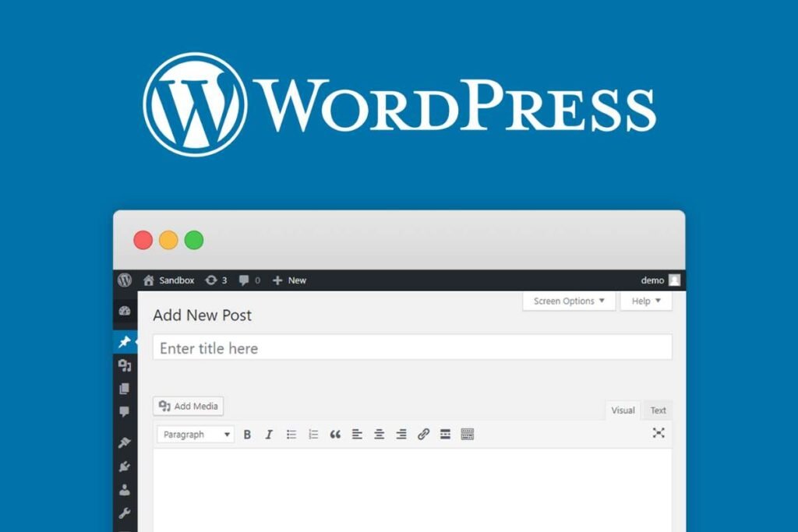798x532 pixels.
Task: Switch to the Visual editor tab
Action: pyautogui.click(x=623, y=410)
